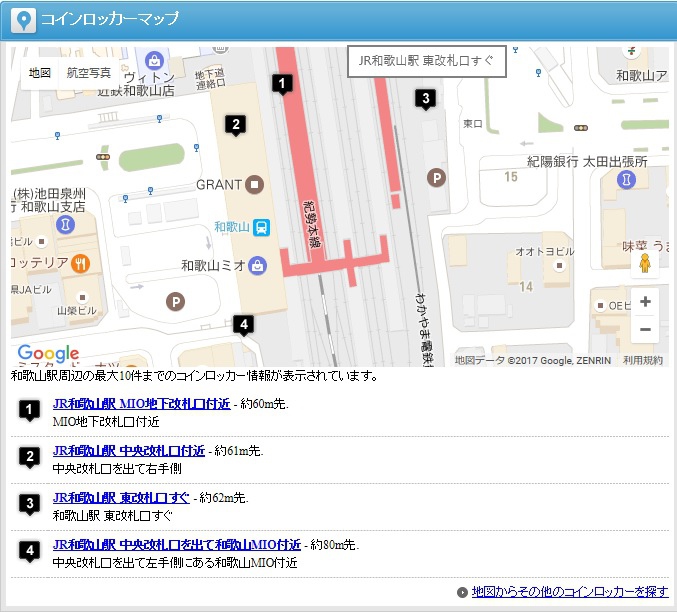Click the 紀勢本線 railway label
This screenshot has width=677, height=612.
pyautogui.click(x=312, y=225)
